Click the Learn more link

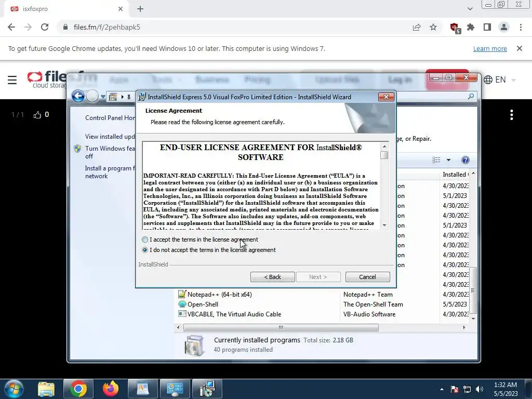(x=490, y=48)
